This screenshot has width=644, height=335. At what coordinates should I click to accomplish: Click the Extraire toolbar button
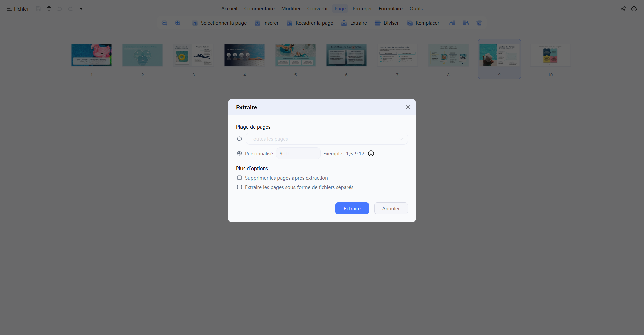[x=354, y=23]
